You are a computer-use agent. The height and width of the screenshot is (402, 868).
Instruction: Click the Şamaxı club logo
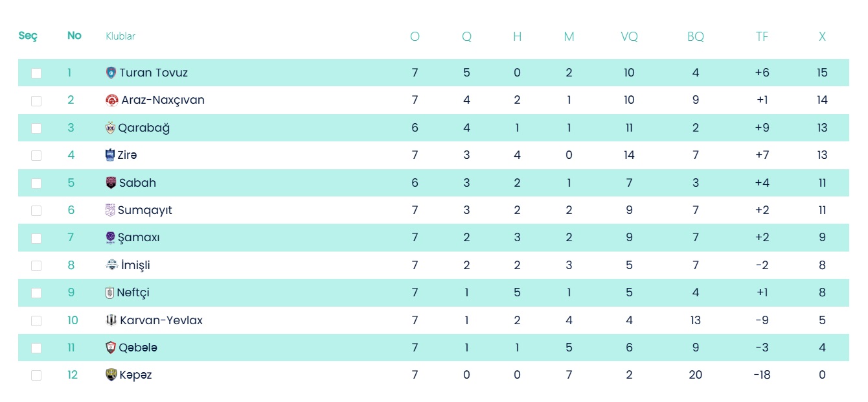pos(110,238)
